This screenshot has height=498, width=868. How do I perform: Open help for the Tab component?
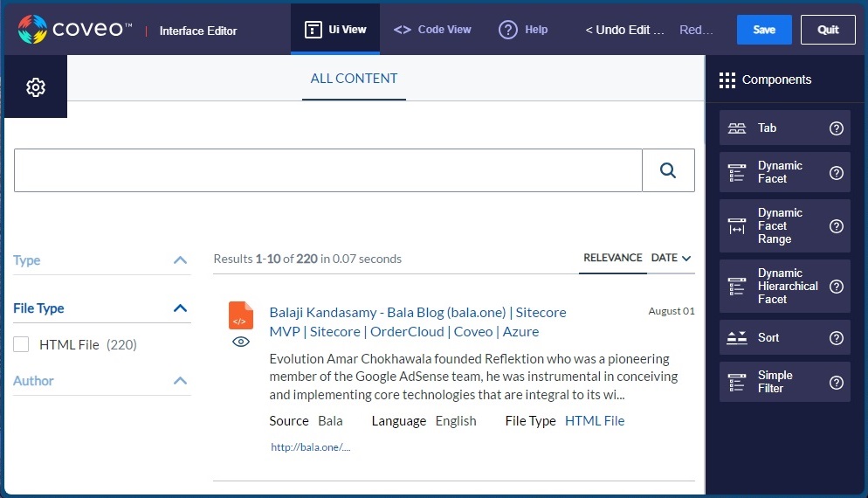[x=836, y=128]
